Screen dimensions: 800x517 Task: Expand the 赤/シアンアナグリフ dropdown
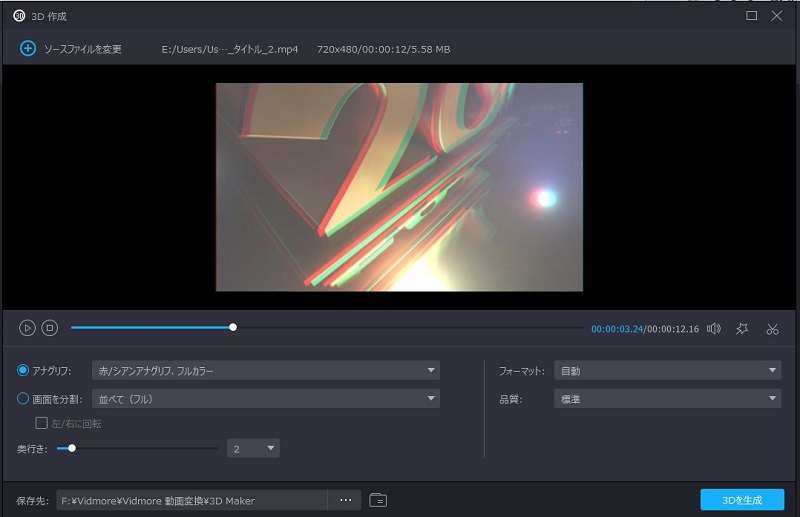265,371
